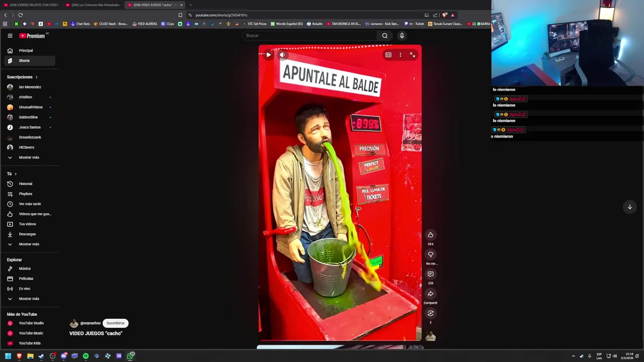Dislike the Short with thumbs down
The image size is (644, 362).
pos(431,254)
